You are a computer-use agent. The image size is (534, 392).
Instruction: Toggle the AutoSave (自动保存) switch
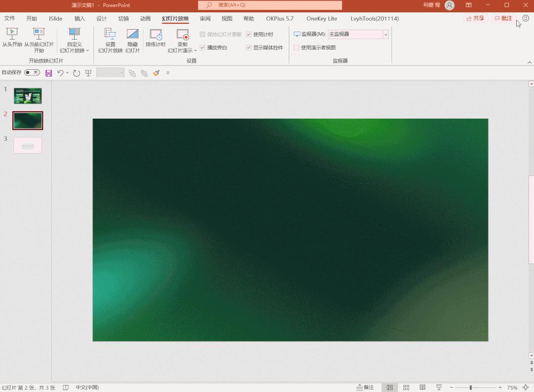32,73
